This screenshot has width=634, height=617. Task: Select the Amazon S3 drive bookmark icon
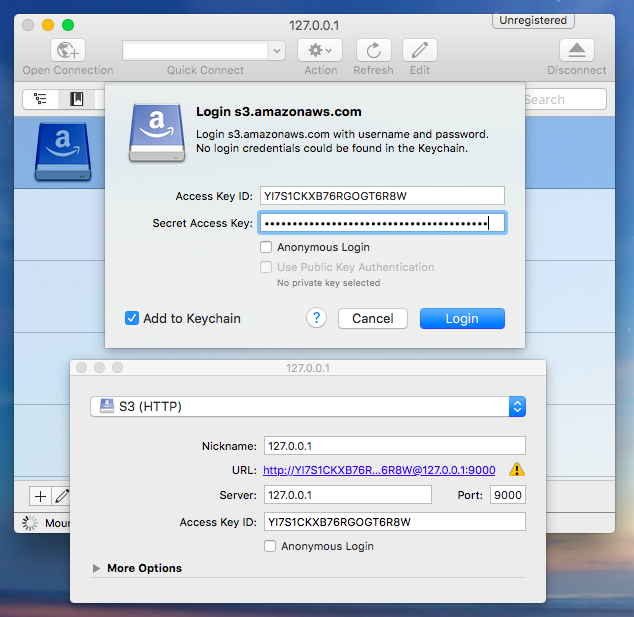tap(63, 151)
